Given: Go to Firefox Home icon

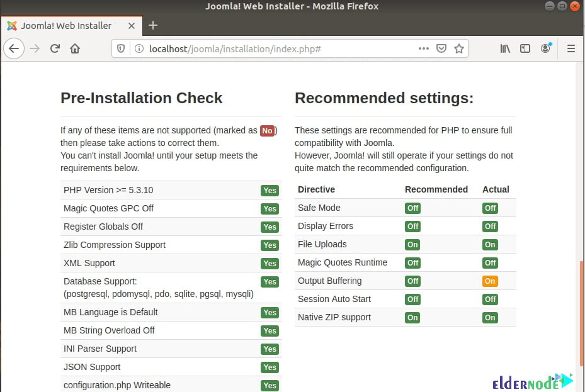Looking at the screenshot, I should coord(75,48).
